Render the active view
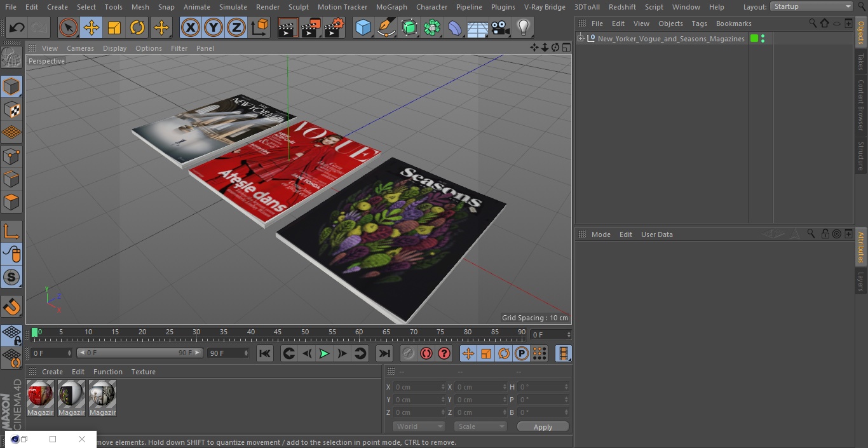The image size is (868, 448). tap(288, 27)
